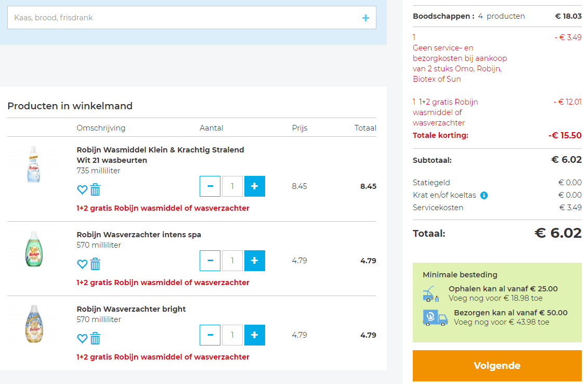588x384 pixels.
Task: Focus the Kaas, brood, frisdrank input field
Action: point(192,18)
